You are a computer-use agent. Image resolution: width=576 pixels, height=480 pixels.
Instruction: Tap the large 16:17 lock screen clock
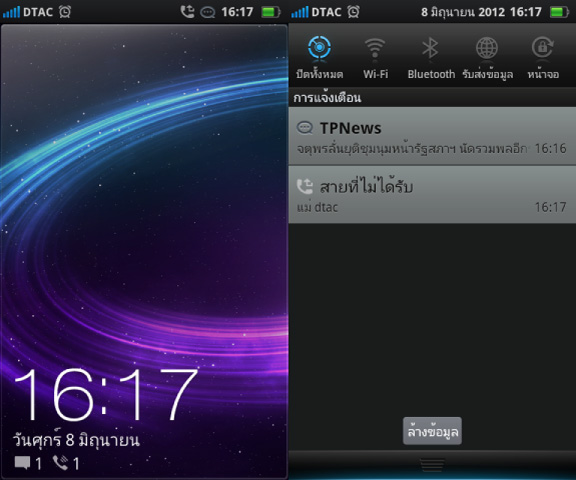[x=106, y=395]
